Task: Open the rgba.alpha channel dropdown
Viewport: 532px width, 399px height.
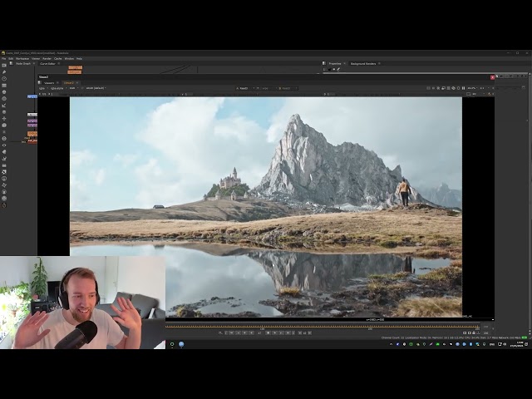Action: (x=58, y=88)
